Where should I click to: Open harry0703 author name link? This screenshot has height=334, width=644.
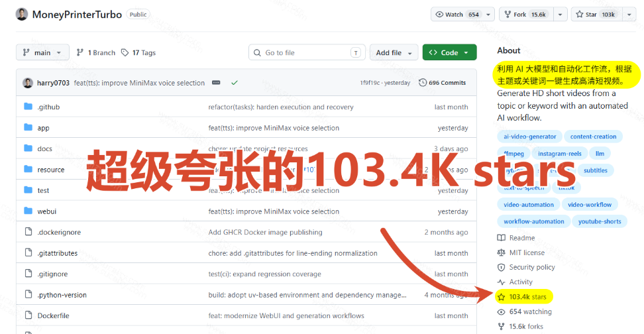coord(54,83)
